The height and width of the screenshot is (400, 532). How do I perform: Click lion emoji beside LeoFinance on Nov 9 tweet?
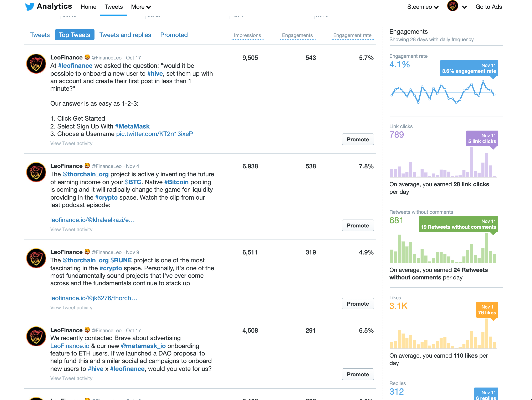[87, 252]
